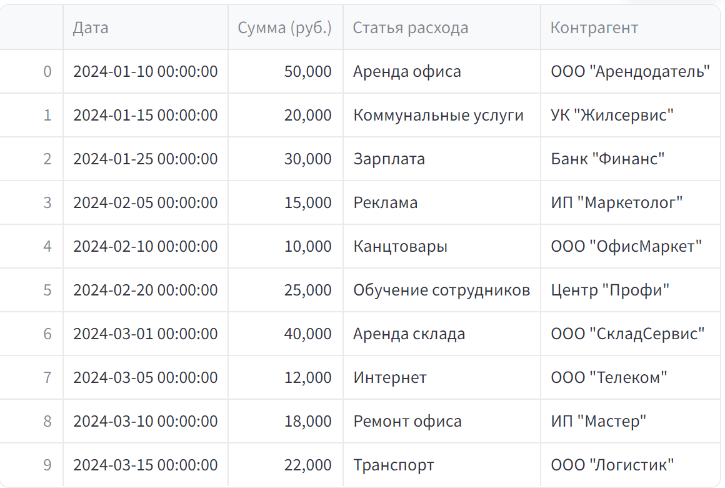Select the 30,000 amount cell
Viewport: 725px width, 488px height.
click(286, 159)
